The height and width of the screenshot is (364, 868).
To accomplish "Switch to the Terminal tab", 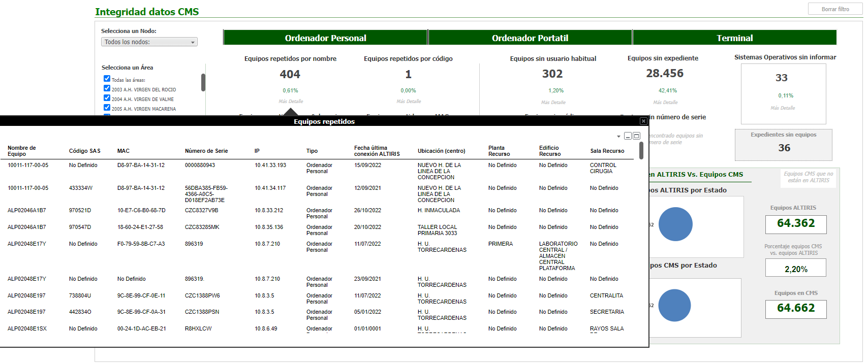I will [x=735, y=38].
